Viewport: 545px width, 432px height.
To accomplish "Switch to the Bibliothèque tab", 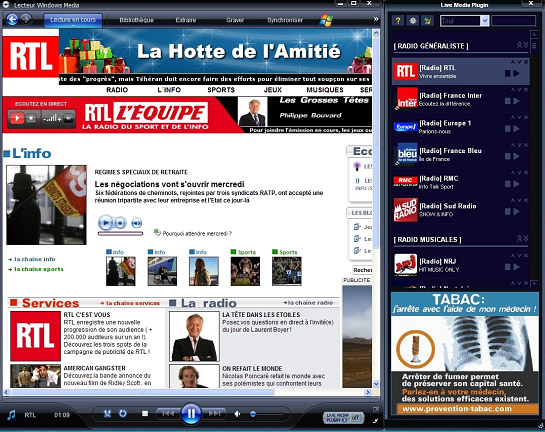I will [x=136, y=20].
